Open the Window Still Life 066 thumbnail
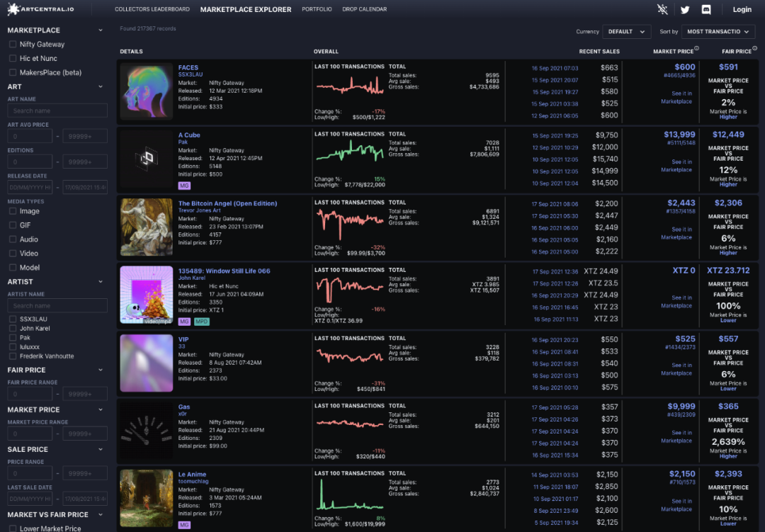 point(147,294)
